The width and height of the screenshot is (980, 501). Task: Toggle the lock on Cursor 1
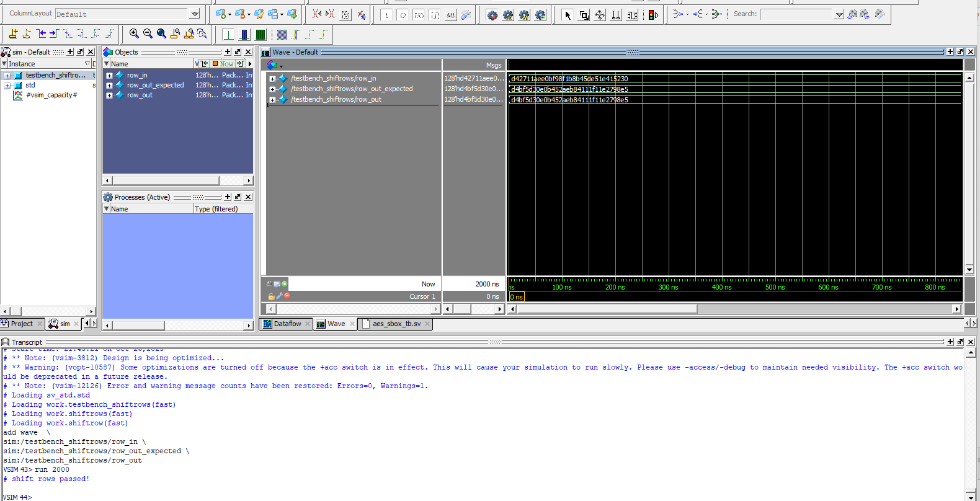(271, 296)
